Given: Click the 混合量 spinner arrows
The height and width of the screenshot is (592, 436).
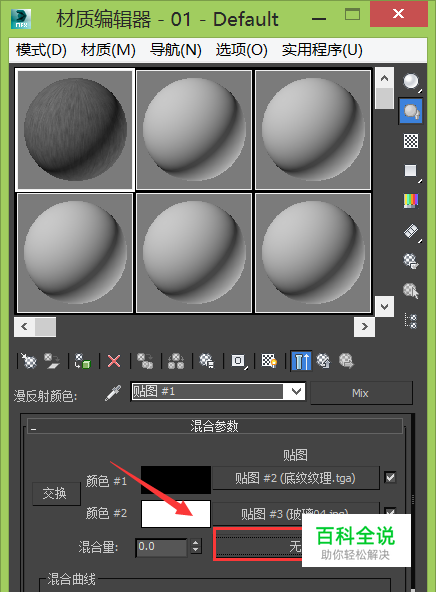Looking at the screenshot, I should point(196,546).
